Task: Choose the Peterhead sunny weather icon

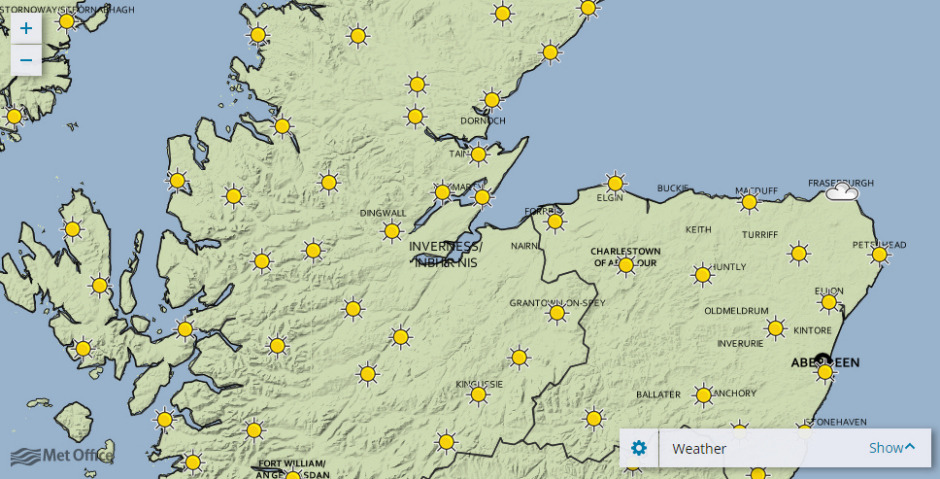Action: [879, 255]
